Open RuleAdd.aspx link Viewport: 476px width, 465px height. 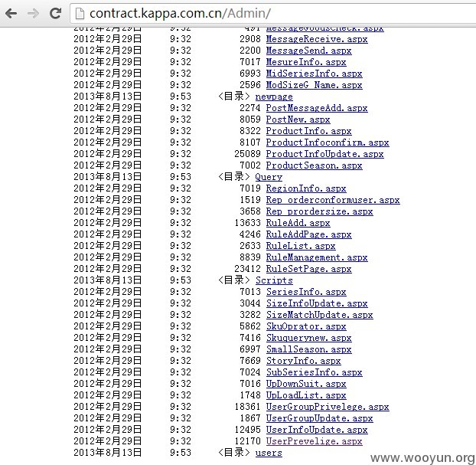point(298,223)
